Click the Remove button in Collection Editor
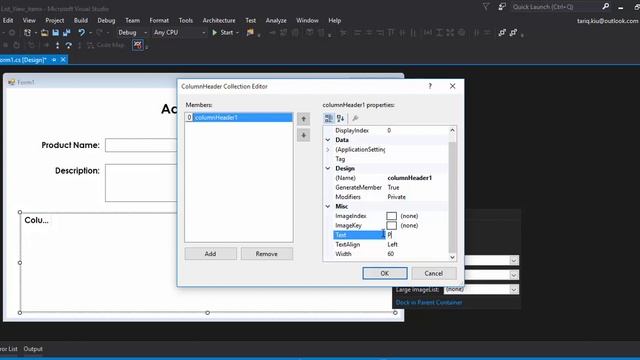This screenshot has width=640, height=360. 267,254
